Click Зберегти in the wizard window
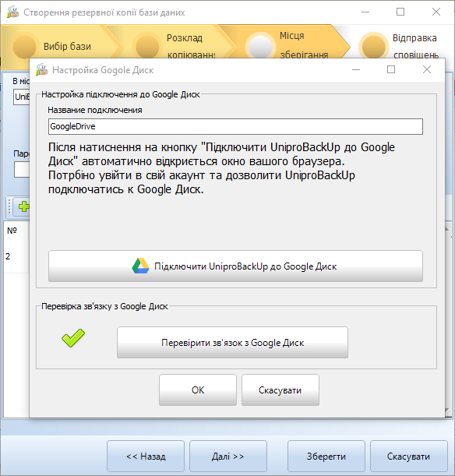 point(326,457)
